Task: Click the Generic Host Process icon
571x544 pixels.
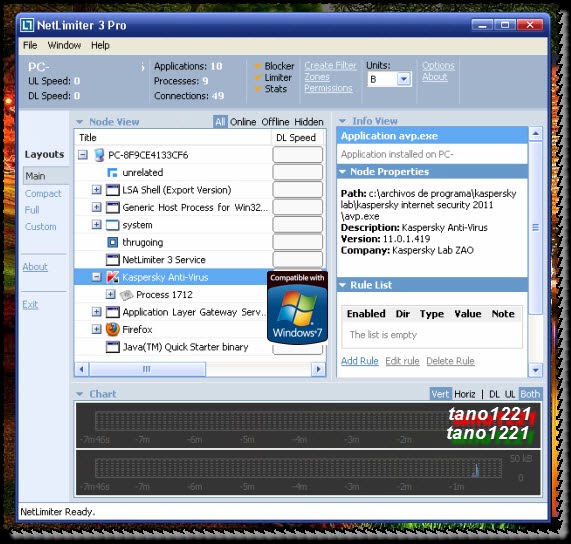Action: [x=113, y=208]
